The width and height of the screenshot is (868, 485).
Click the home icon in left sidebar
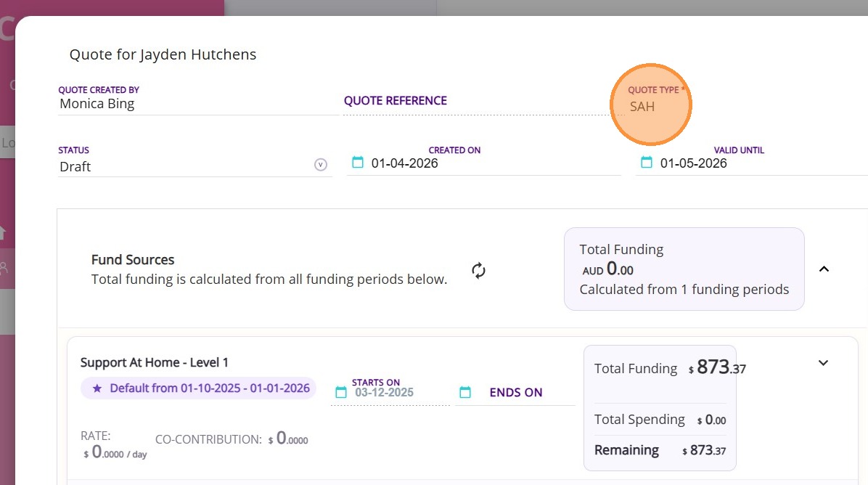(x=3, y=233)
